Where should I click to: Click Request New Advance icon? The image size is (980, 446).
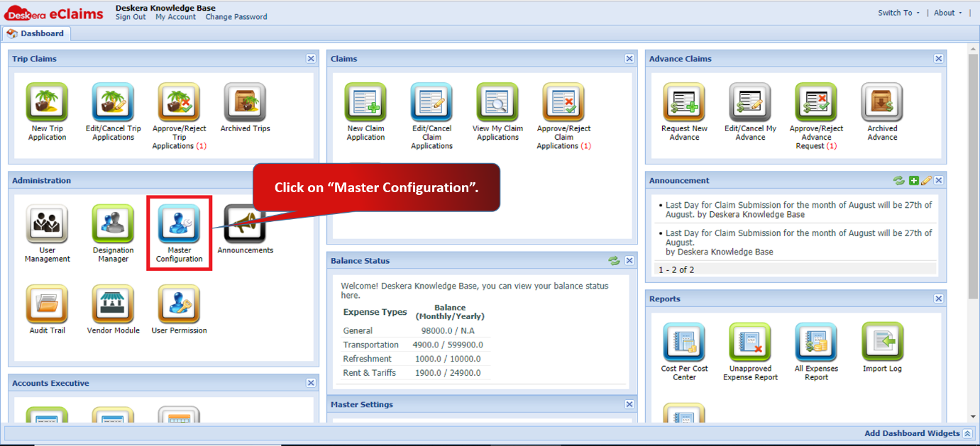684,102
